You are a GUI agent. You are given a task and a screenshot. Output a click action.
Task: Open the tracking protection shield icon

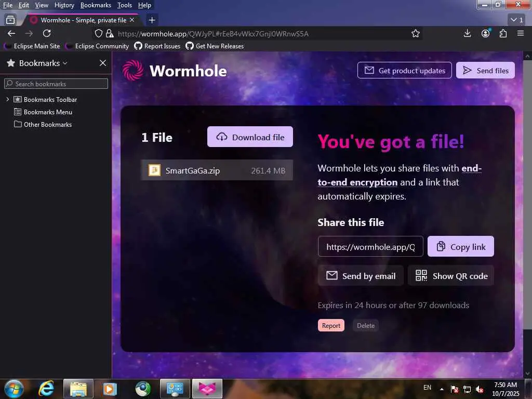(98, 33)
